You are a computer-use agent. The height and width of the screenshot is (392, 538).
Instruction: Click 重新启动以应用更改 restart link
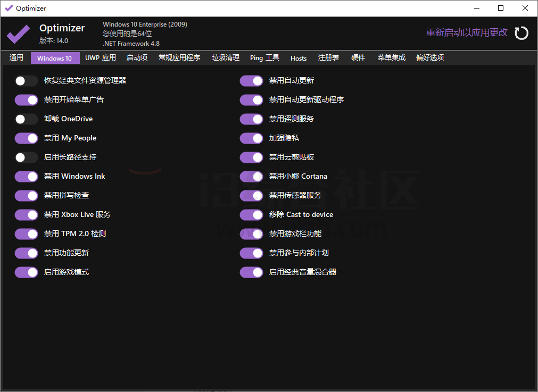(467, 32)
